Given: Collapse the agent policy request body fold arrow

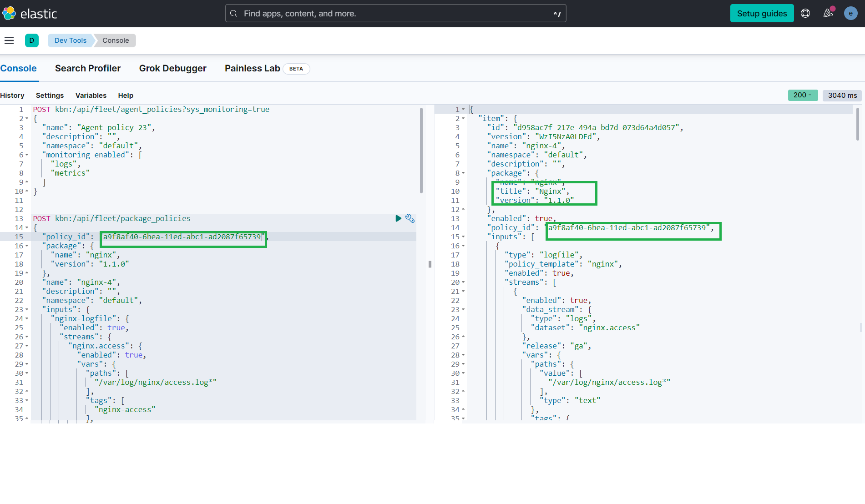Looking at the screenshot, I should pyautogui.click(x=26, y=118).
